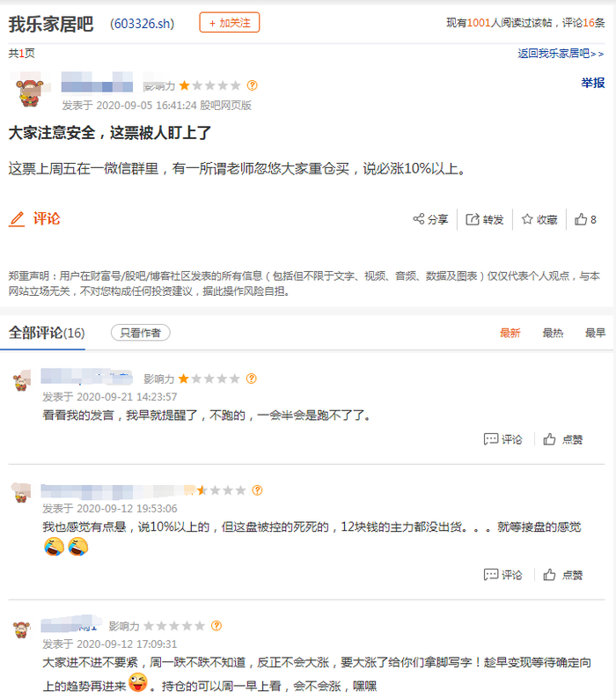Sort comments by 最早
The width and height of the screenshot is (616, 699).
(595, 333)
